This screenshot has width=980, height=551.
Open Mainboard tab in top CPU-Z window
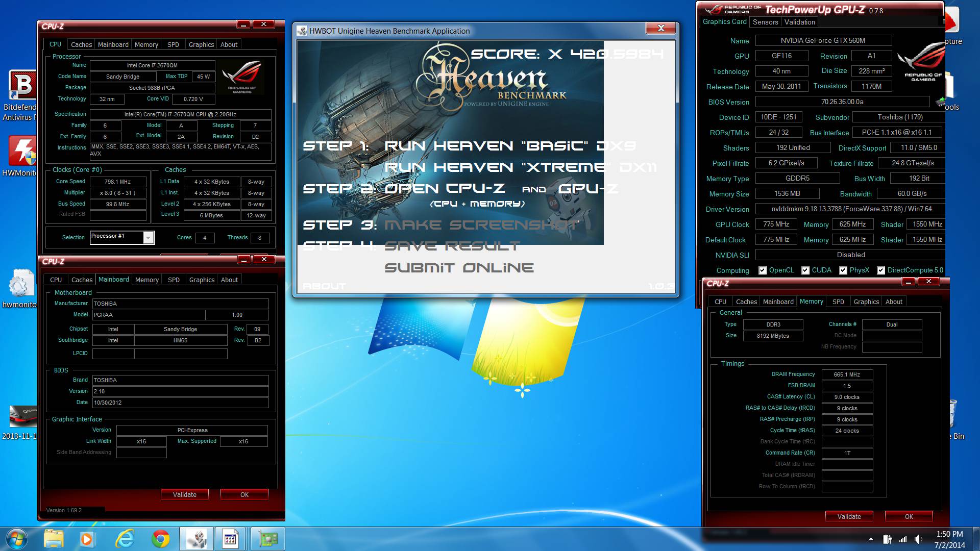click(x=113, y=45)
